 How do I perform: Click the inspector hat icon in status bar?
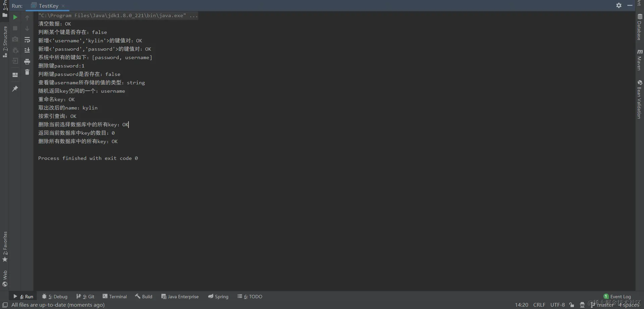coord(582,305)
